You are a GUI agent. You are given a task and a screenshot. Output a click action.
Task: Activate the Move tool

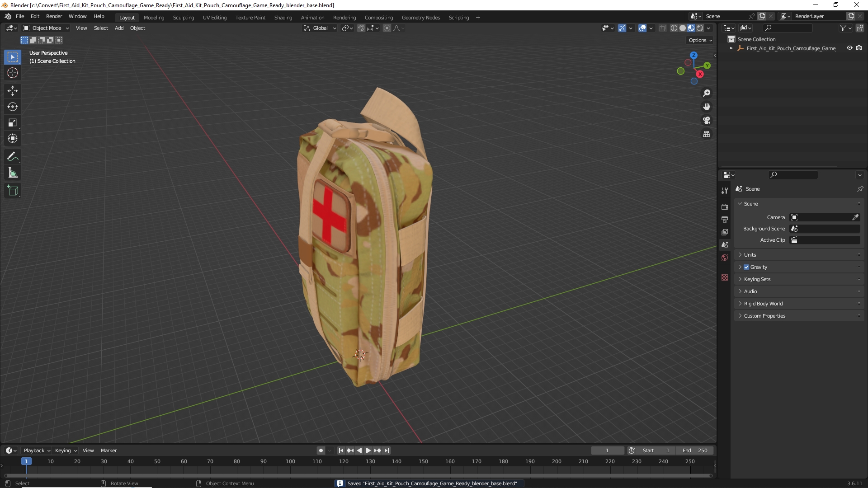pyautogui.click(x=13, y=91)
